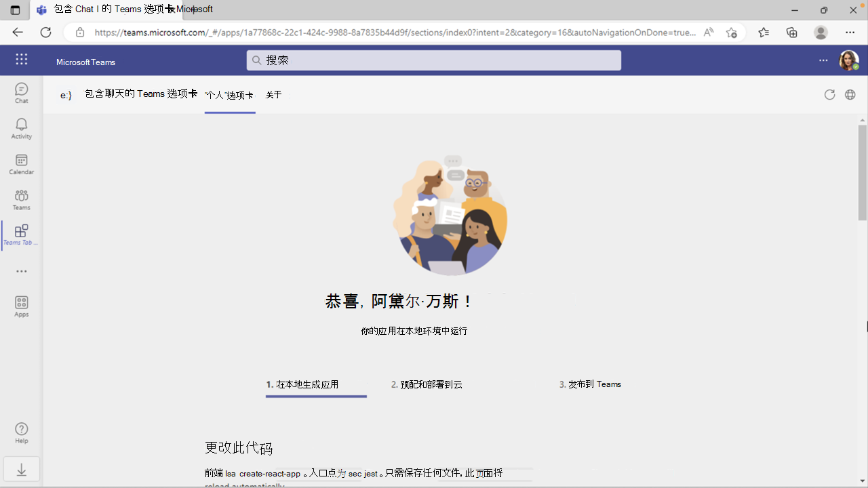The height and width of the screenshot is (488, 868).
Task: Show more apps via ellipsis in sidebar
Action: click(x=22, y=271)
